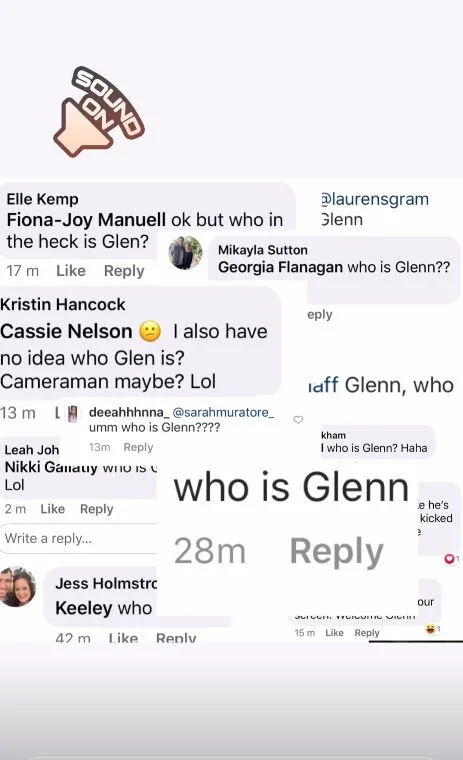Image resolution: width=463 pixels, height=760 pixels.
Task: Open Mikayla Sutton's profile picture
Action: [185, 253]
